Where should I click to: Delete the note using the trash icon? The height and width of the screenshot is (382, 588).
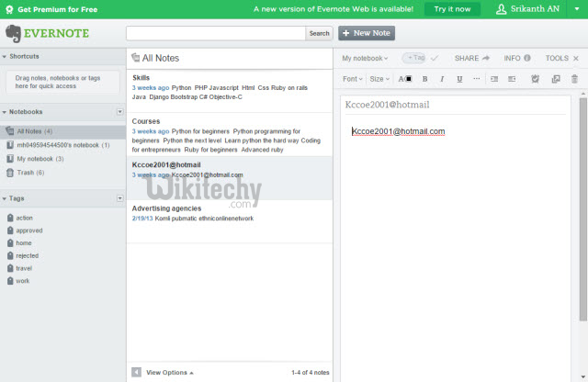(x=575, y=79)
